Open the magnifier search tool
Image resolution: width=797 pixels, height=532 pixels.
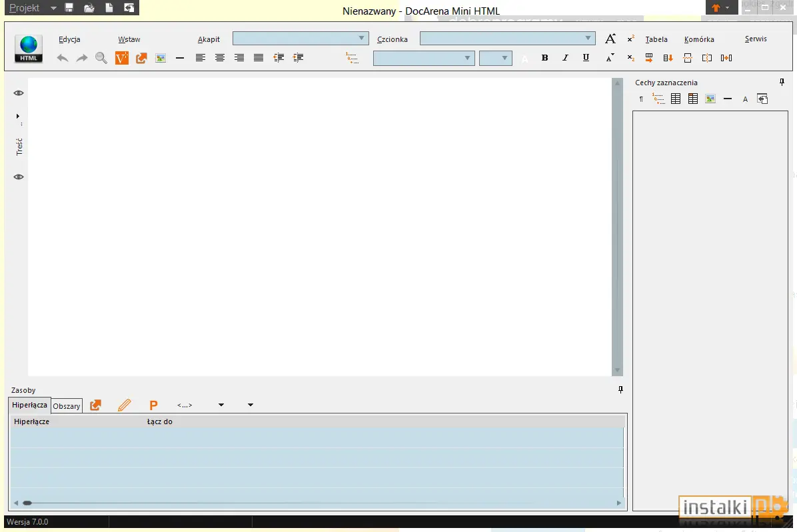click(101, 58)
